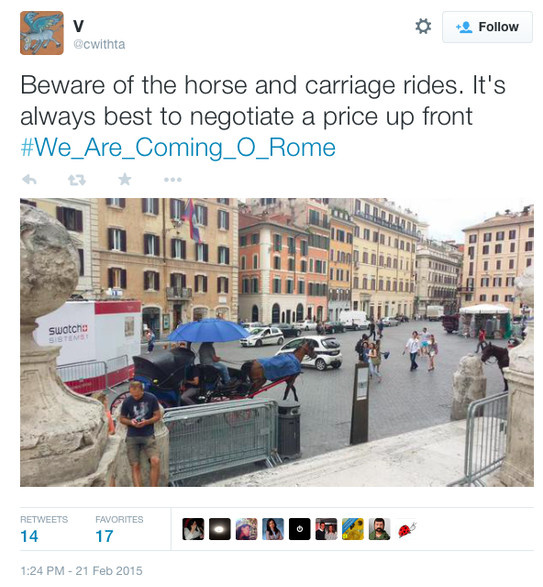Follow the @cwithta account

[487, 27]
